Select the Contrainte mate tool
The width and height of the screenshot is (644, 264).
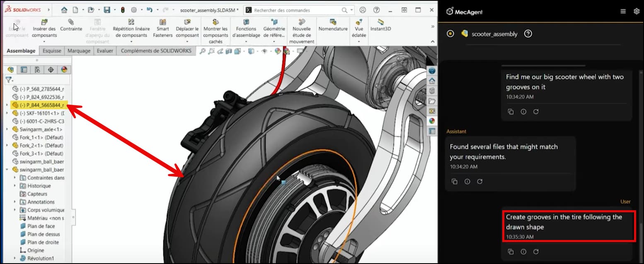click(x=71, y=25)
